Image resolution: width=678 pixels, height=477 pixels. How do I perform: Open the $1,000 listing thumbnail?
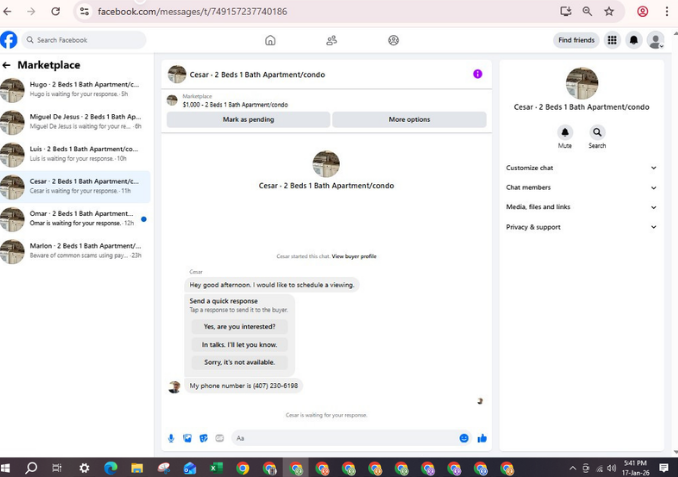coord(172,100)
